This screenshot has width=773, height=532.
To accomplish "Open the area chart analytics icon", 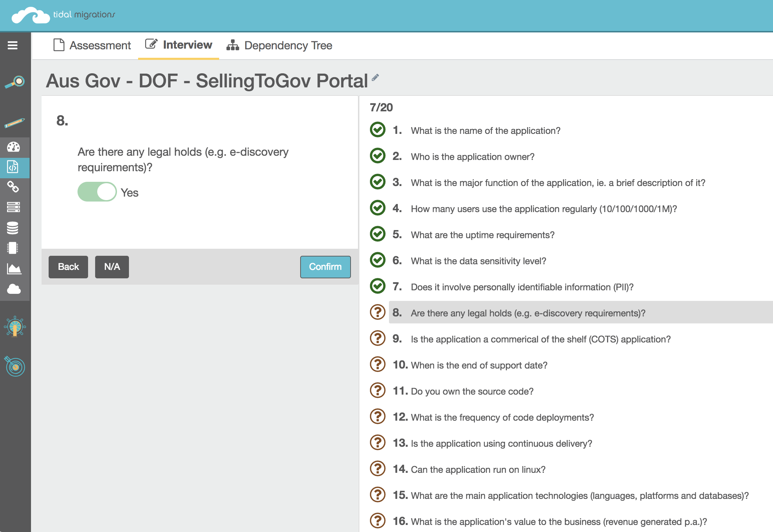I will coord(14,269).
